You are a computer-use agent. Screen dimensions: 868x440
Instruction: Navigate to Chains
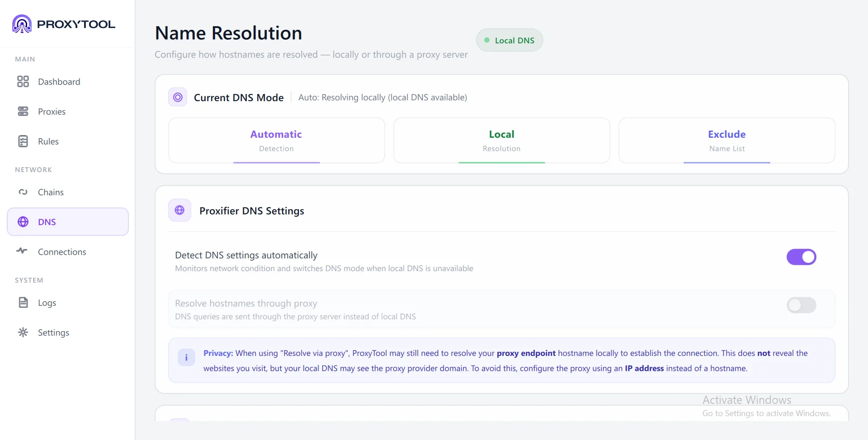[x=68, y=192]
